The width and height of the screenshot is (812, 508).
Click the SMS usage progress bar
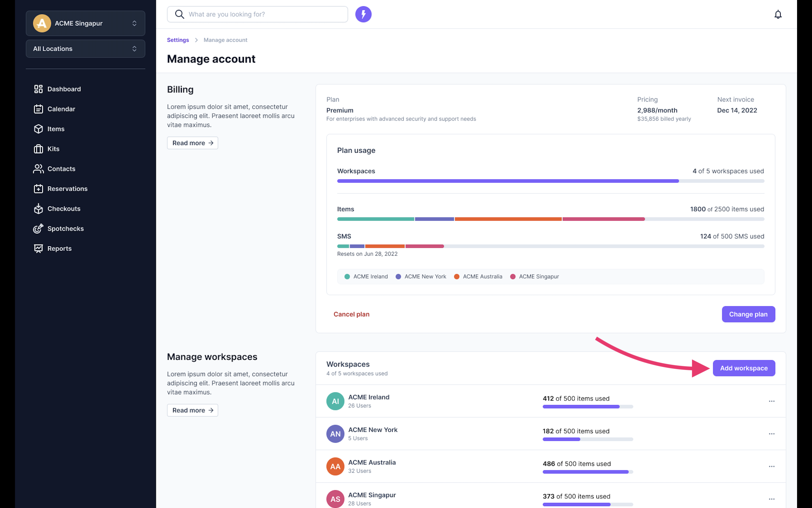(551, 246)
